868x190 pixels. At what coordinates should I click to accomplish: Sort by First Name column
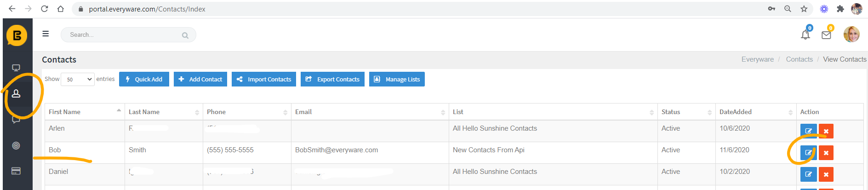click(x=85, y=112)
